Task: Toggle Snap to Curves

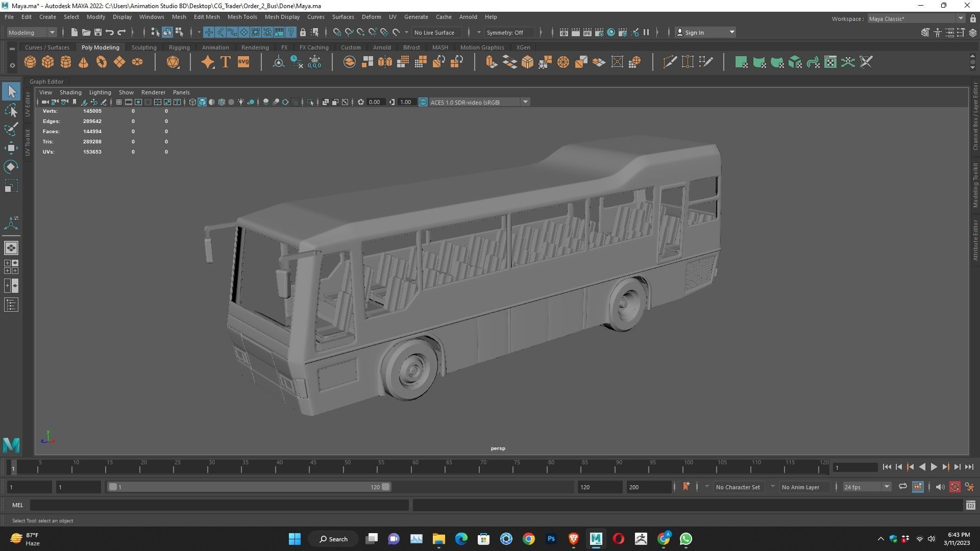Action: pyautogui.click(x=349, y=32)
